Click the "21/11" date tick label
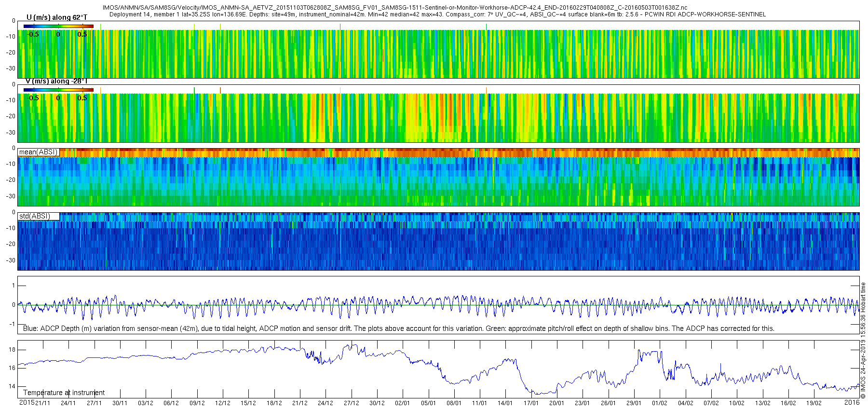This screenshot has width=868, height=410. (42, 403)
